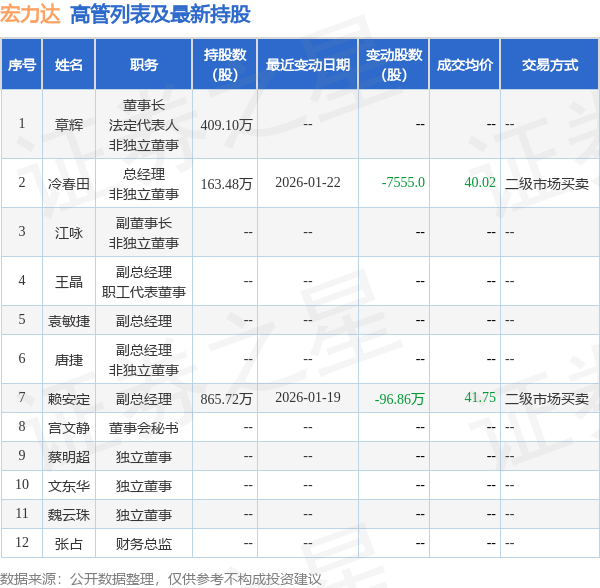The width and height of the screenshot is (600, 588).
Task: Click 总经理 in 冷春田's row
Action: (143, 174)
